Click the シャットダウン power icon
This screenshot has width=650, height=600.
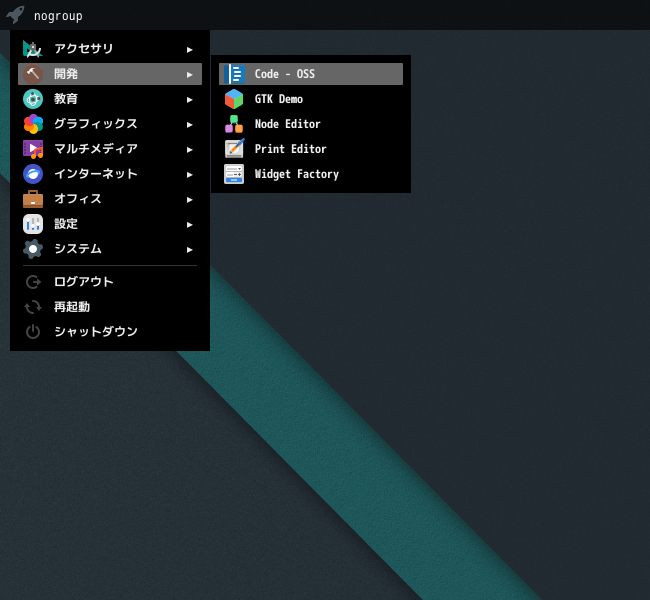point(33,332)
